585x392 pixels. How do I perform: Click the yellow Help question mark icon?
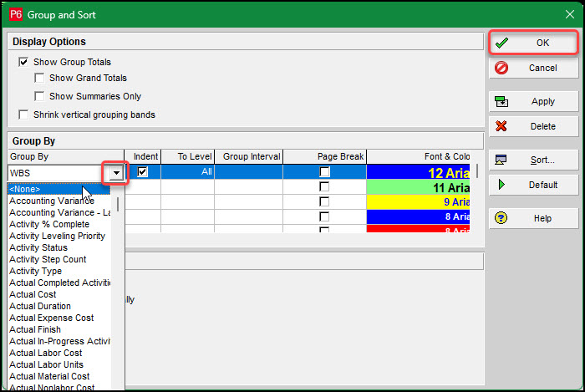click(501, 218)
